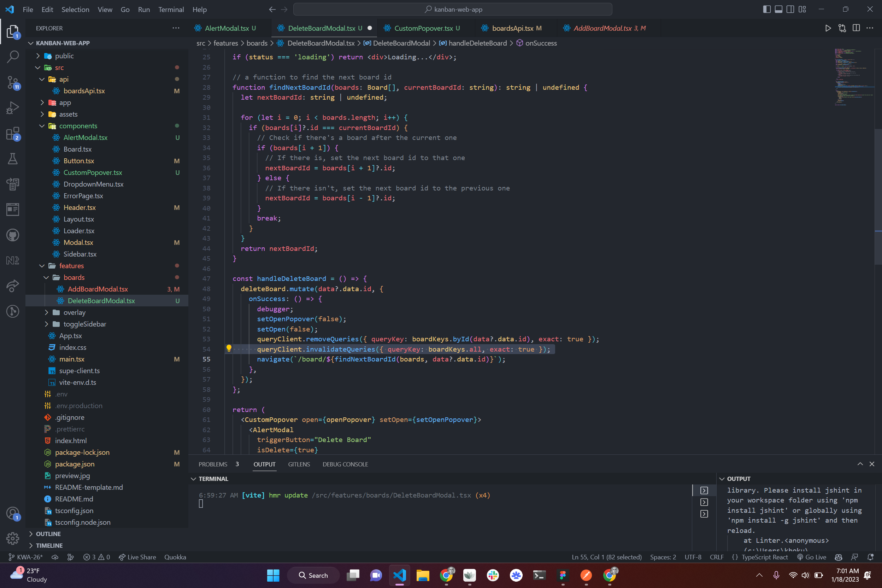The height and width of the screenshot is (588, 882).
Task: Toggle the primary sidebar layout button
Action: [x=766, y=10]
